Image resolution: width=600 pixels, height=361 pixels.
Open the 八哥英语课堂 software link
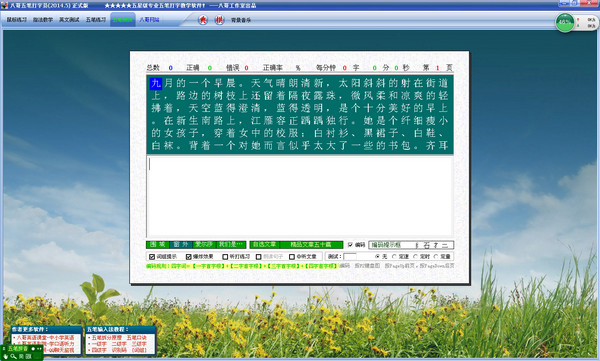click(45, 338)
